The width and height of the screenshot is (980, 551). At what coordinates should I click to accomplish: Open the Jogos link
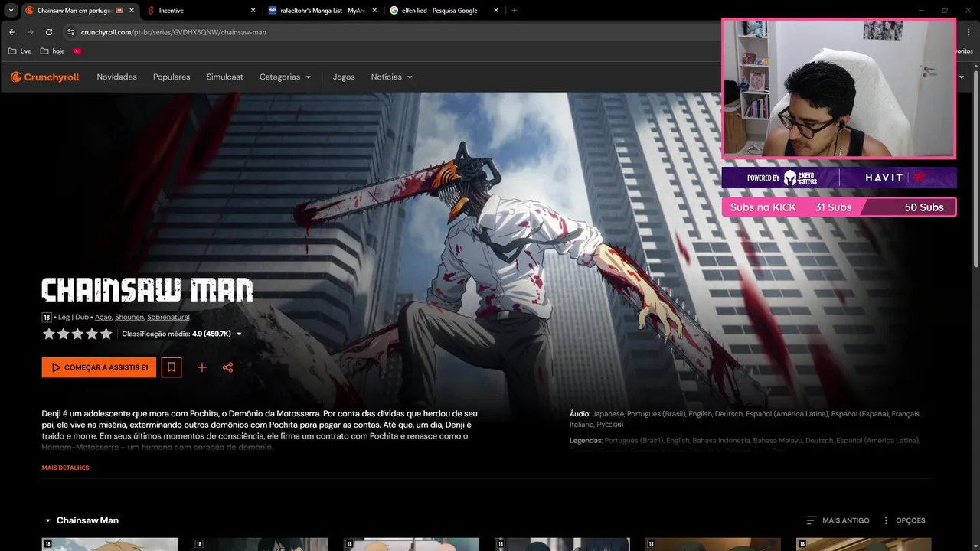(344, 77)
